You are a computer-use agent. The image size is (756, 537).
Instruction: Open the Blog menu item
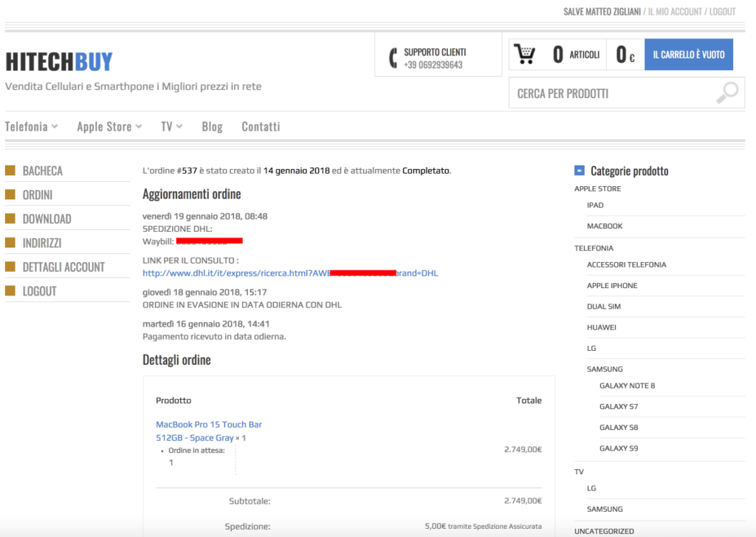click(212, 126)
